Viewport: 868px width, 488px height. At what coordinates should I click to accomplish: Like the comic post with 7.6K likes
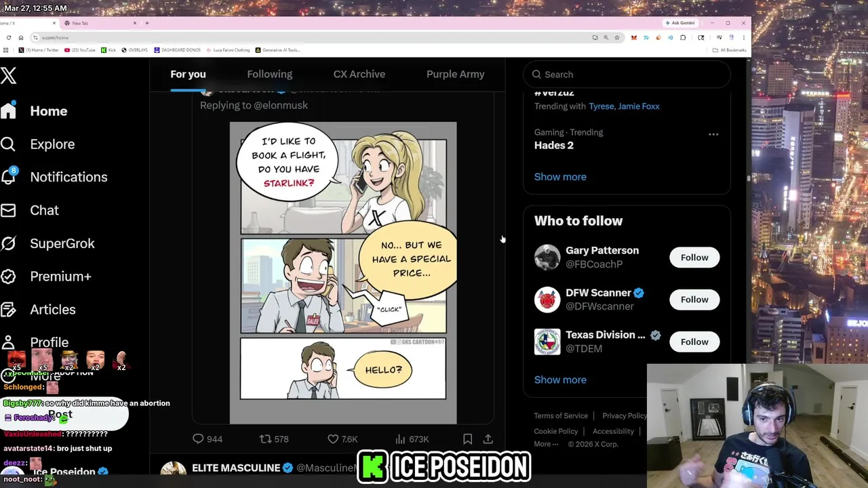342,439
